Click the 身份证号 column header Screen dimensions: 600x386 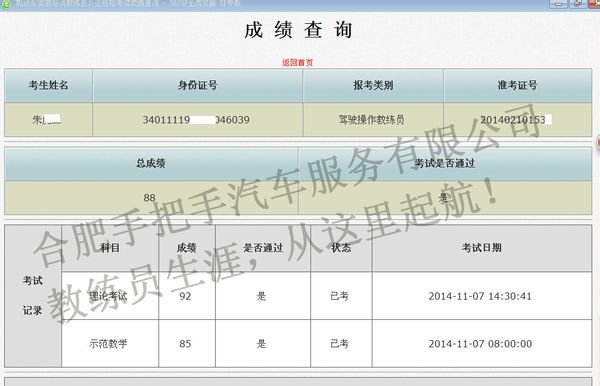[197, 85]
